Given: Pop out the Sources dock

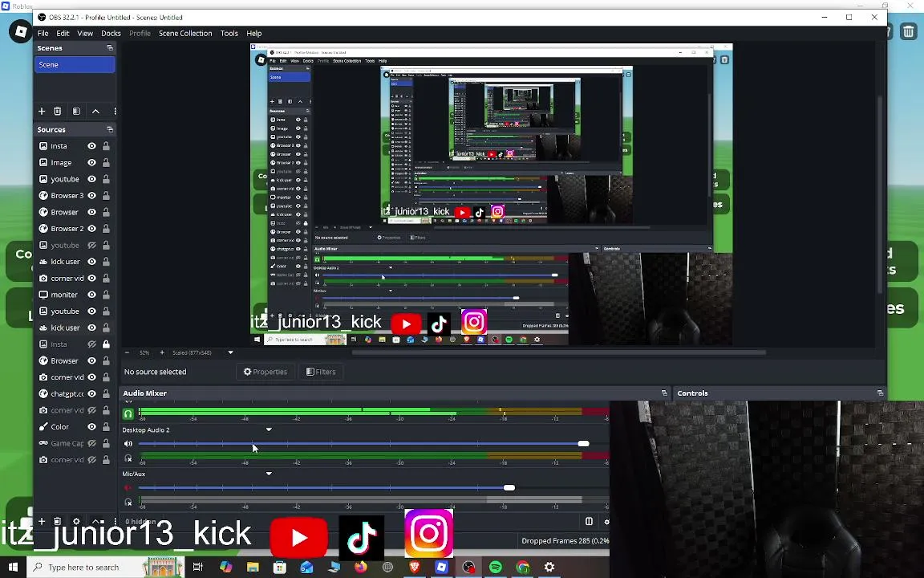Looking at the screenshot, I should (110, 129).
